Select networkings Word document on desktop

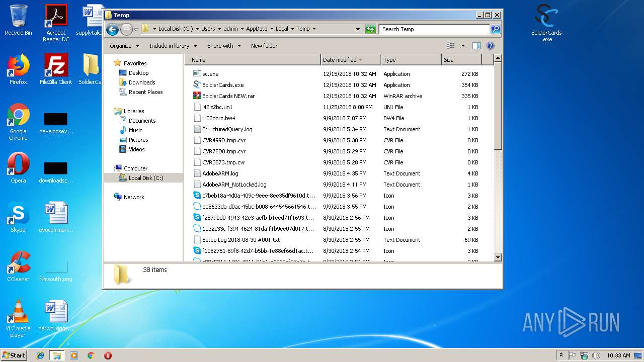56,316
